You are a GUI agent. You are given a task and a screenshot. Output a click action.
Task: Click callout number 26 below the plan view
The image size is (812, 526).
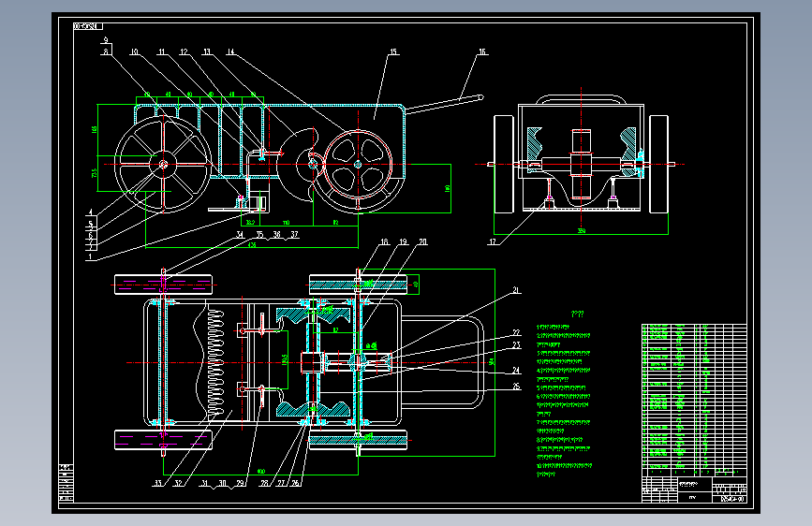point(296,483)
